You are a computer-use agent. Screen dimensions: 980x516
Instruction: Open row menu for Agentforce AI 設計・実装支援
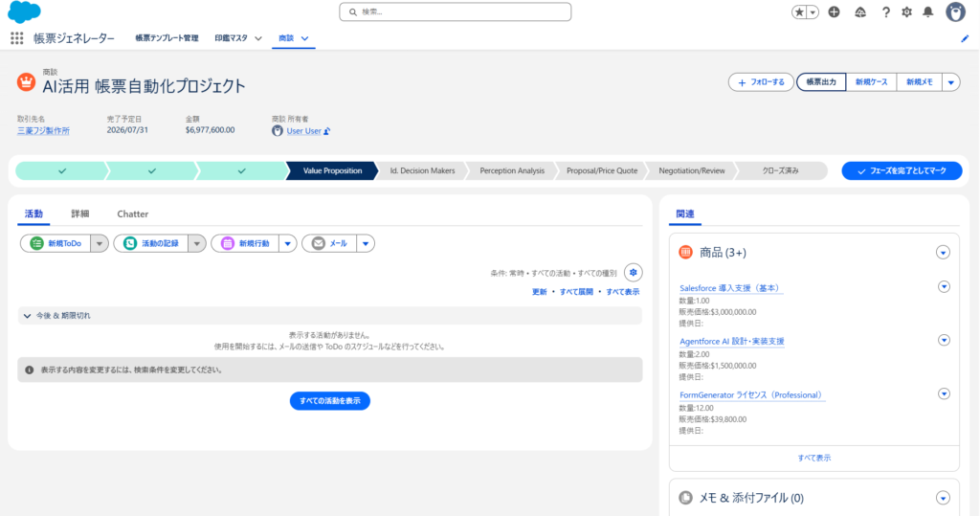945,340
